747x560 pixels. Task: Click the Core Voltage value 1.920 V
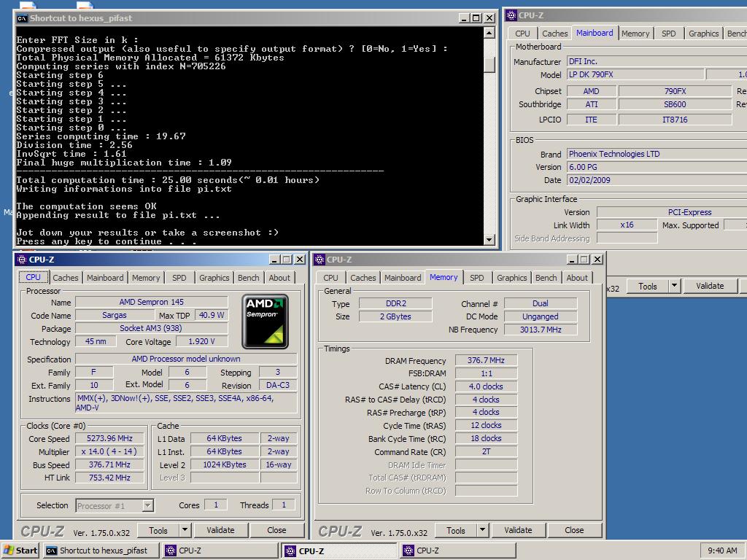click(x=201, y=341)
